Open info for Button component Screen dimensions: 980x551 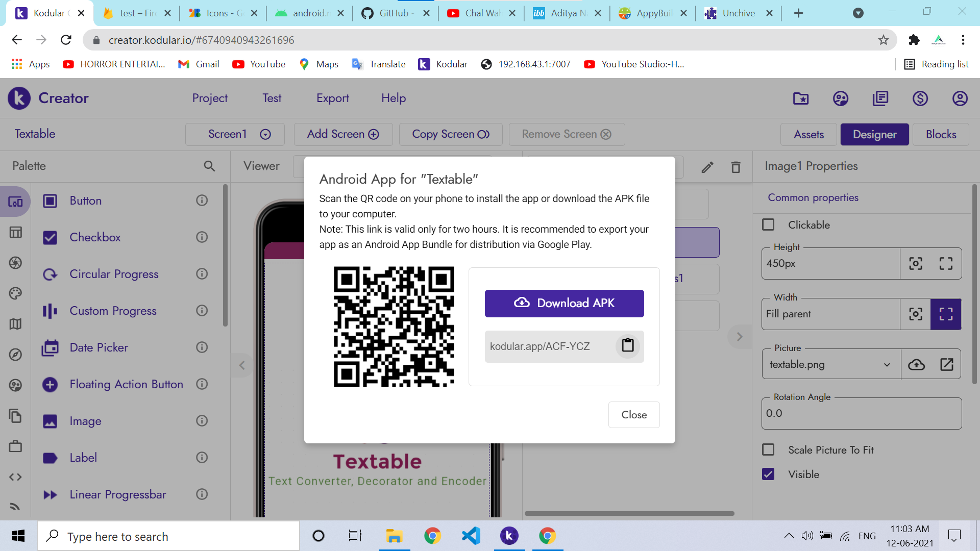[202, 201]
